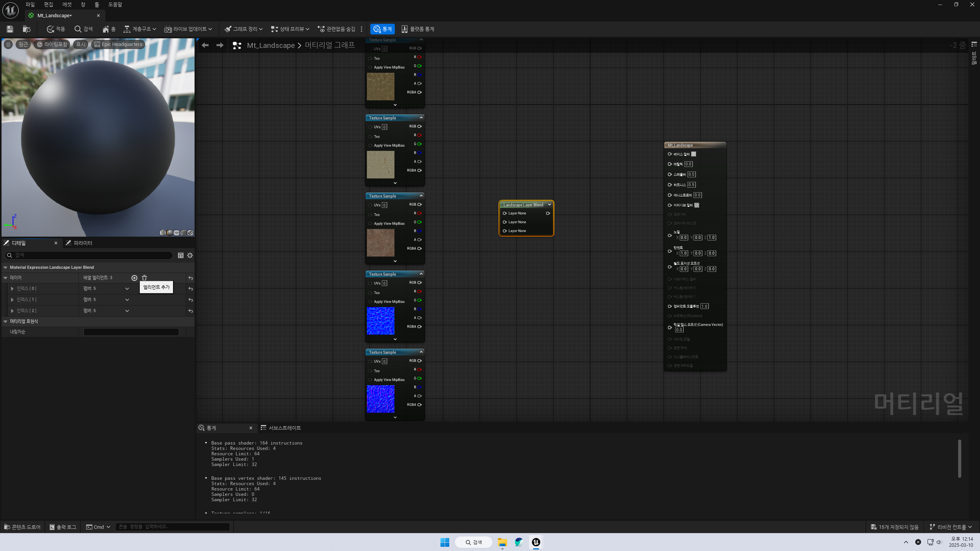The image size is (980, 551).
Task: Open the Output Log (출력 로그)
Action: click(x=63, y=527)
